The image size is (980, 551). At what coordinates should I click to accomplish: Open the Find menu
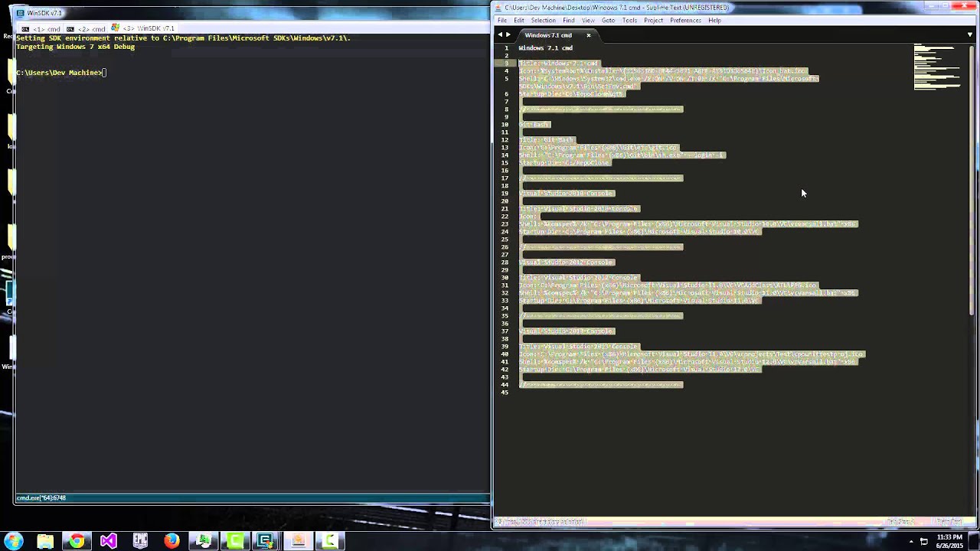pos(569,21)
